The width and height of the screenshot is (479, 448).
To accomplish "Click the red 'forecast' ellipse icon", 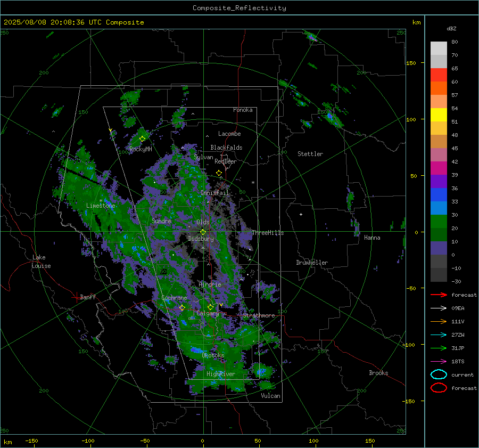I will tap(439, 388).
